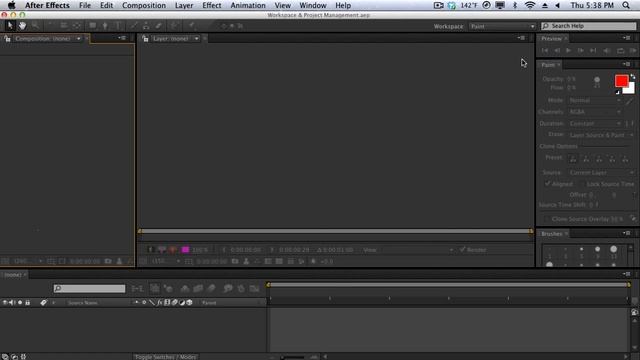Screen dimensions: 640x360
Task: Toggle audio mute in Preview panel
Action: click(607, 51)
